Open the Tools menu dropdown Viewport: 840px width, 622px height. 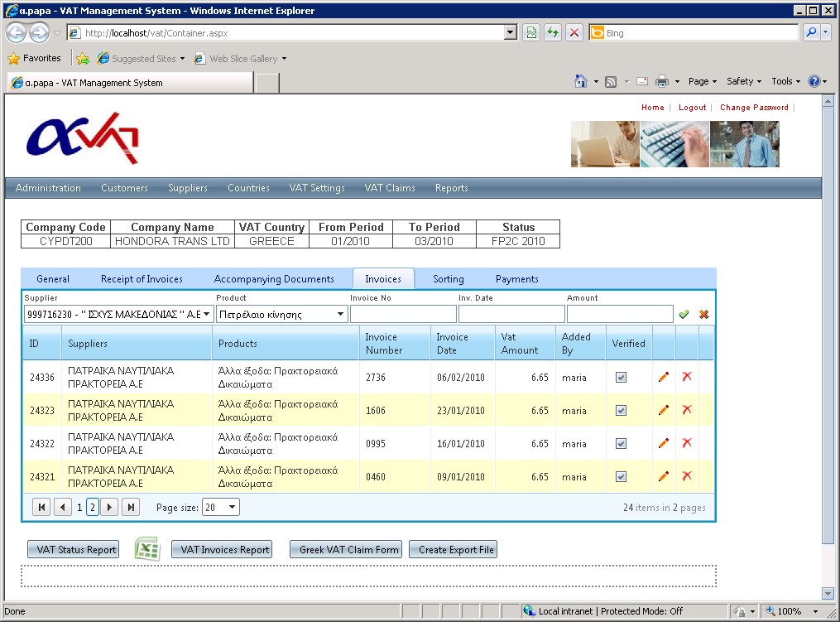[x=786, y=81]
